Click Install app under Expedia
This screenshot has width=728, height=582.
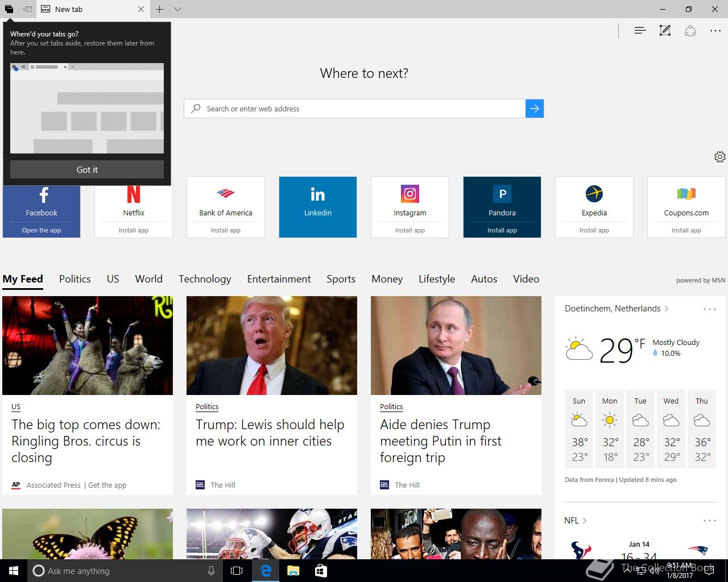point(594,230)
